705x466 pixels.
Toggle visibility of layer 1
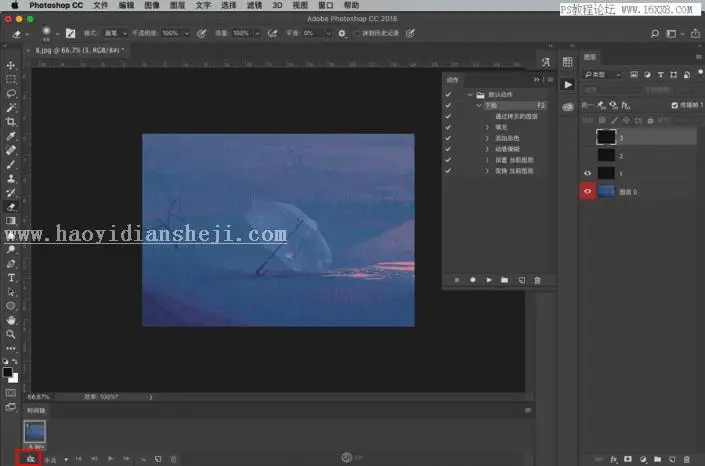point(587,173)
